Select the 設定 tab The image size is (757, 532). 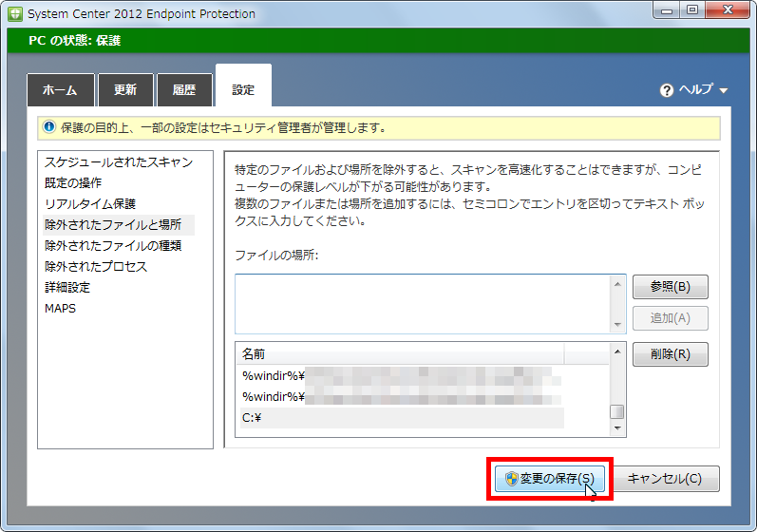point(243,85)
